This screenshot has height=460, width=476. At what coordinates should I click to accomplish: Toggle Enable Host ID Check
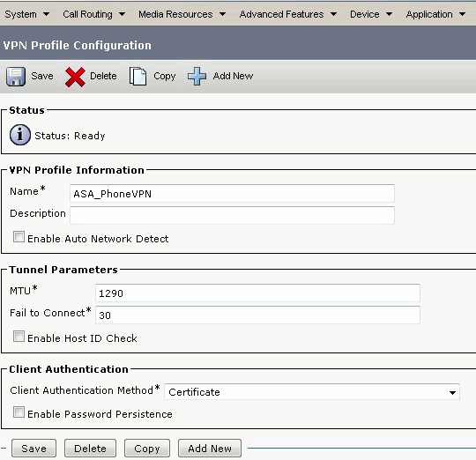coord(19,337)
